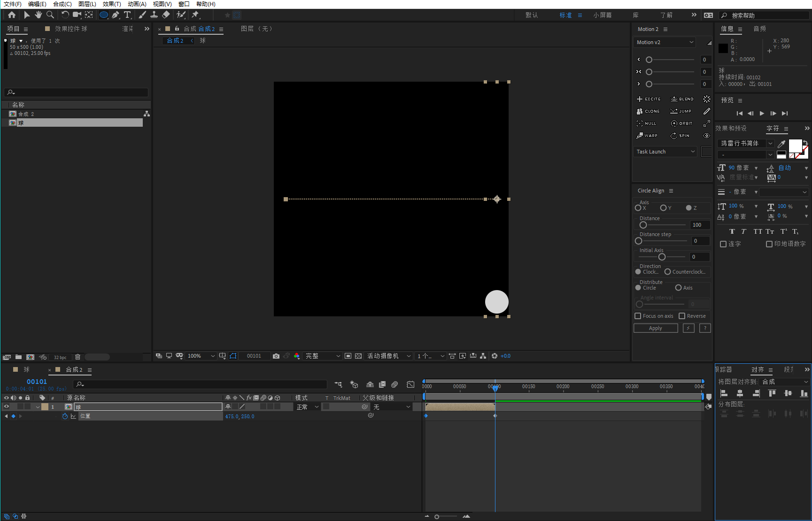The width and height of the screenshot is (812, 521).
Task: Click the SPIN tool in Motion 2
Action: point(680,136)
